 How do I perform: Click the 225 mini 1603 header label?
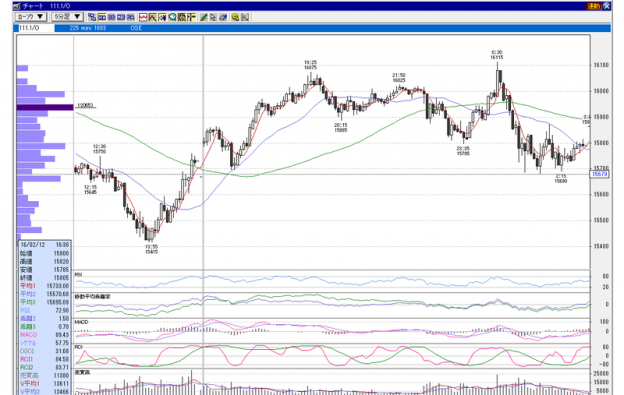[88, 28]
